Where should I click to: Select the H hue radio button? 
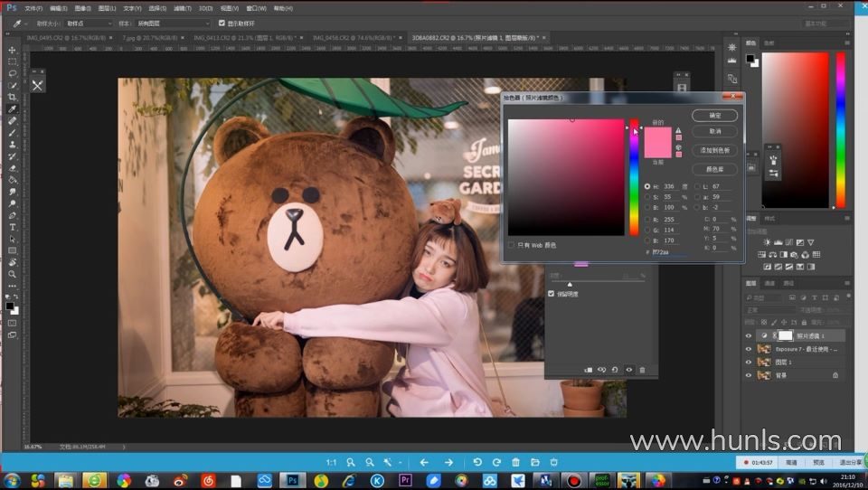[x=646, y=186]
